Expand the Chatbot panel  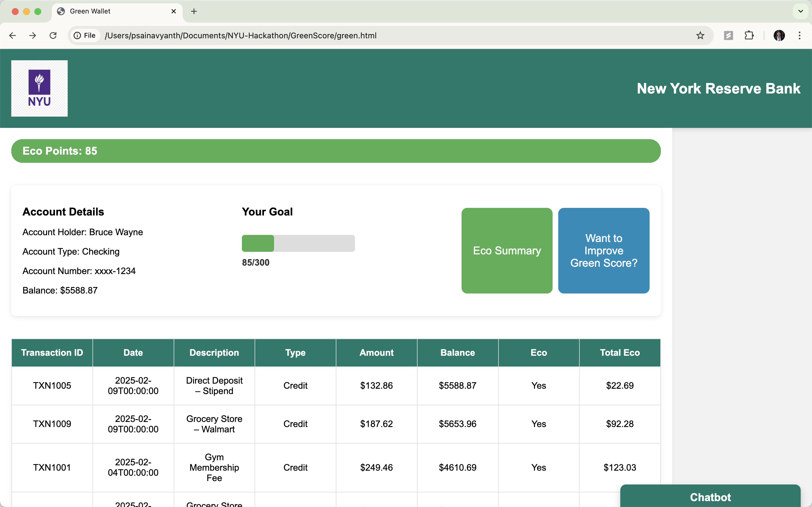point(710,497)
